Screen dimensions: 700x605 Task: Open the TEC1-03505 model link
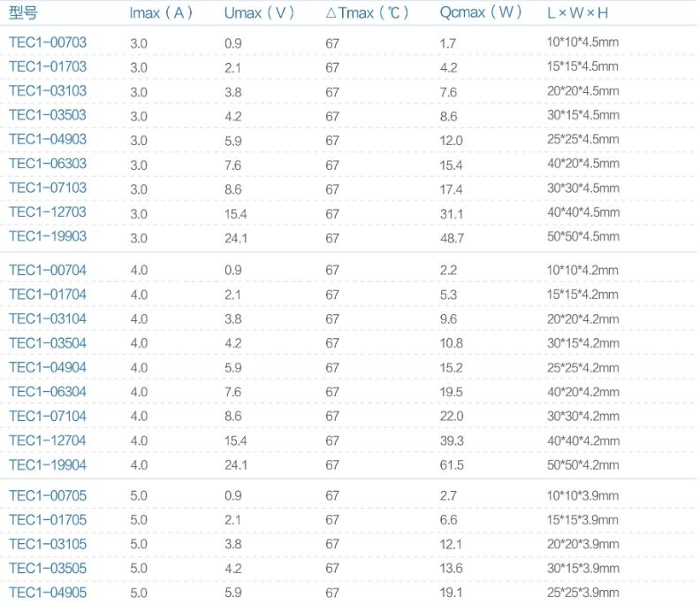coord(48,568)
